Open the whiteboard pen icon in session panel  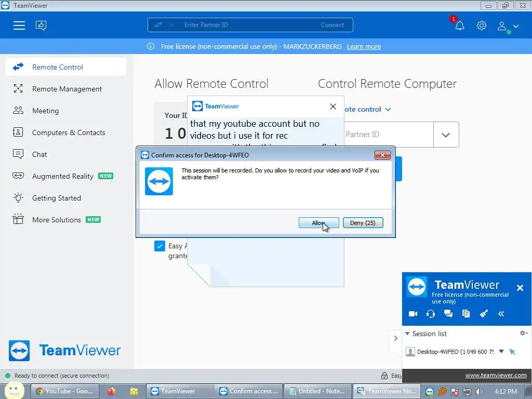pyautogui.click(x=484, y=314)
